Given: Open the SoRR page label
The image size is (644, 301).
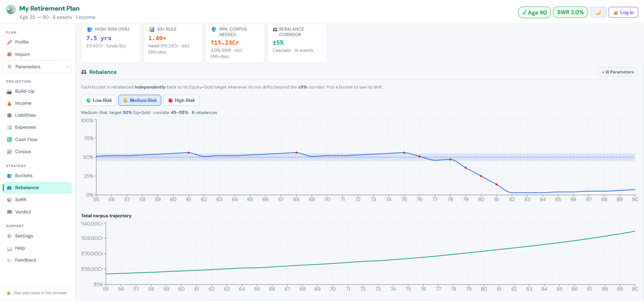Looking at the screenshot, I should (x=21, y=200).
